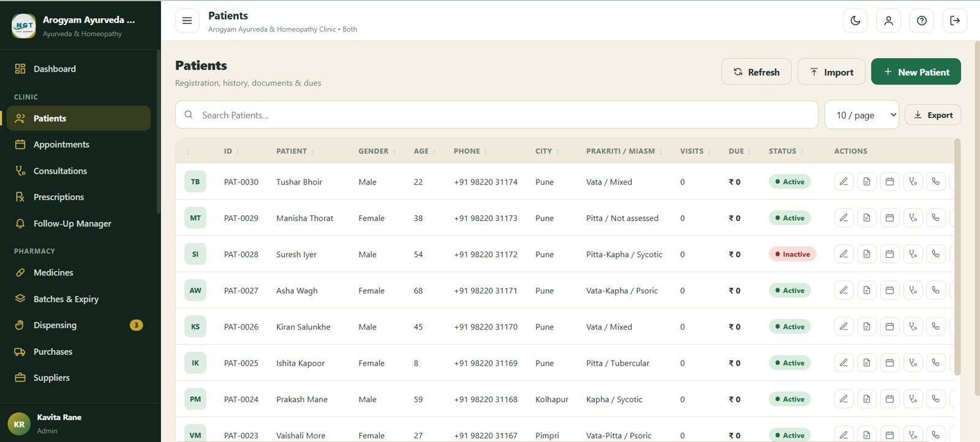Click the New Patient button

[x=916, y=72]
